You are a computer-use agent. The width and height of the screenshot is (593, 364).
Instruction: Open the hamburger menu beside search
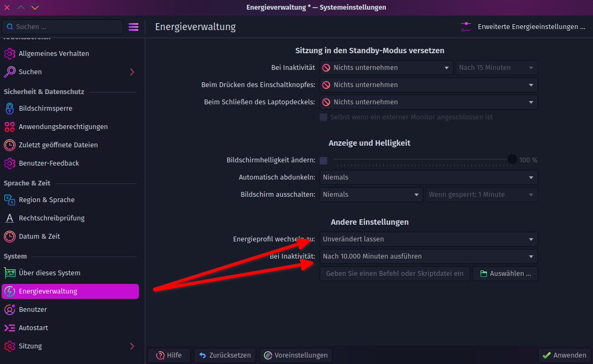point(133,27)
